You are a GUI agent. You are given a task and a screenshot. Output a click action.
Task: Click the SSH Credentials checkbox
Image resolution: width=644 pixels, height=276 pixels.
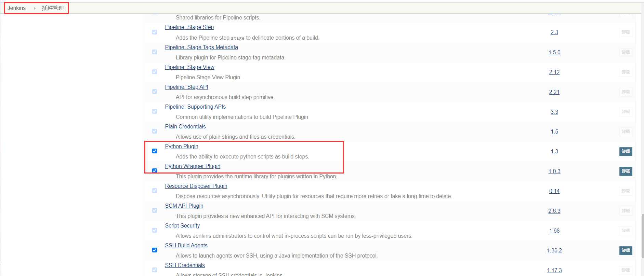[x=155, y=270]
